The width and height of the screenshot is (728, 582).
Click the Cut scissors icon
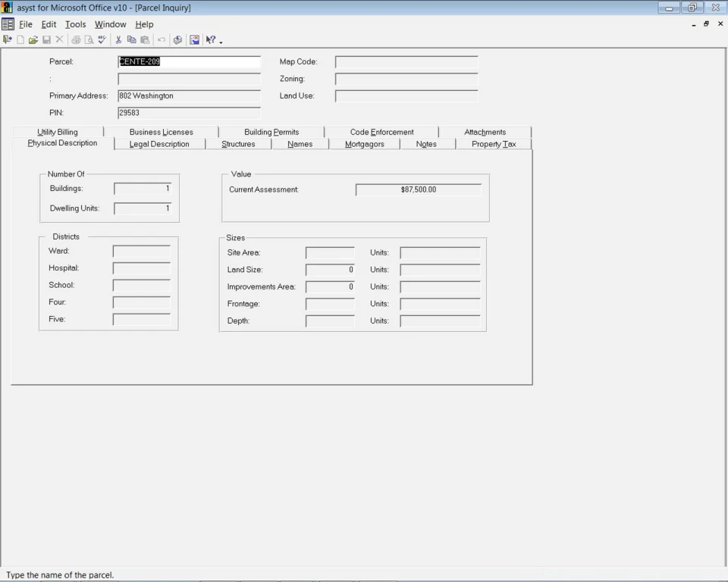click(x=118, y=40)
